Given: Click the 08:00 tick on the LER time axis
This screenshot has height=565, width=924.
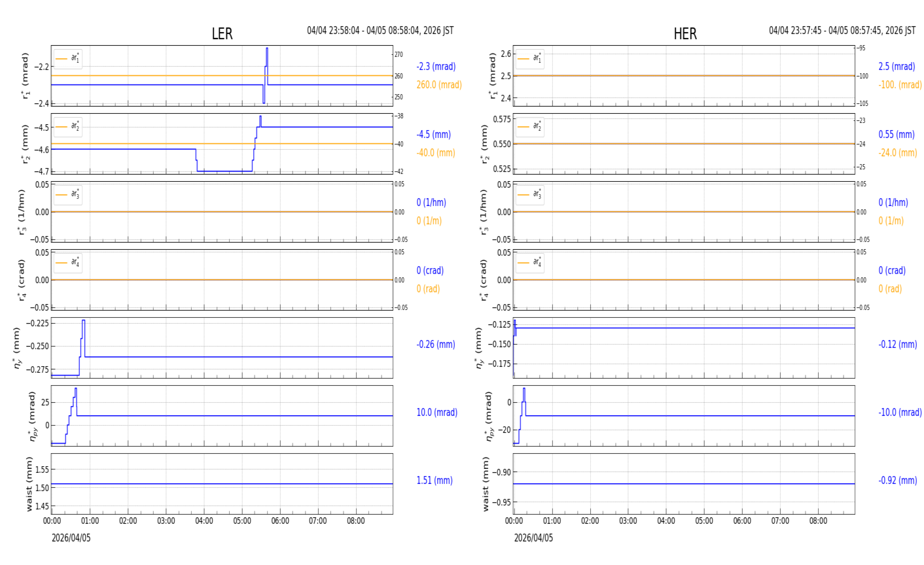Looking at the screenshot, I should point(356,521).
